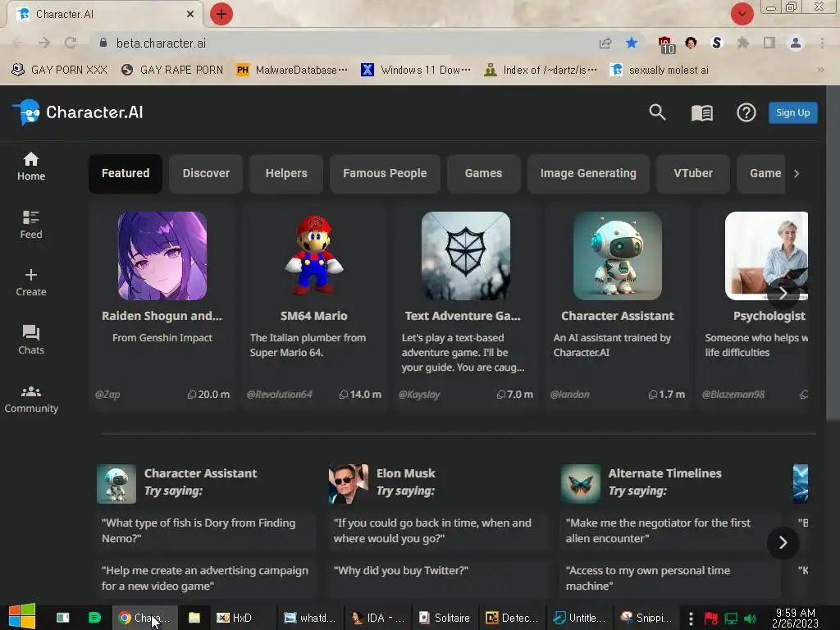
Task: Click prompt about Dory from Finding Nemo
Action: coord(207,531)
